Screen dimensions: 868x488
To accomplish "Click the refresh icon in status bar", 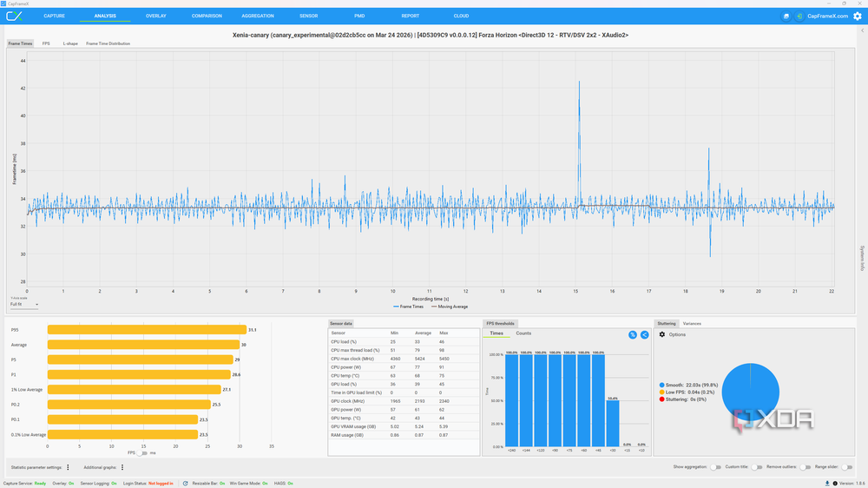I will pos(186,484).
